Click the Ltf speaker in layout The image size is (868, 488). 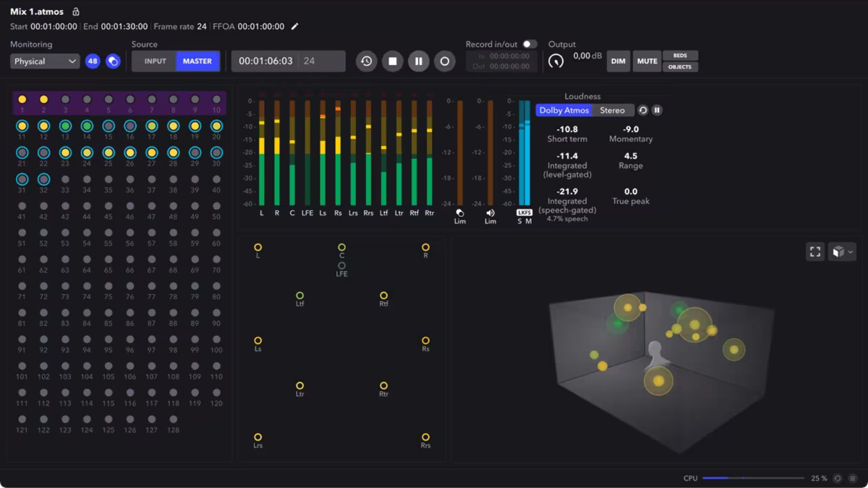tap(300, 295)
